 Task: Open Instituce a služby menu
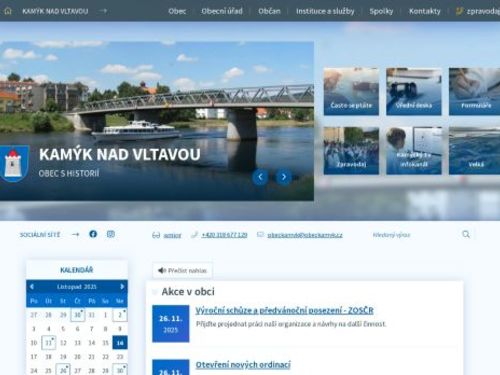(325, 11)
